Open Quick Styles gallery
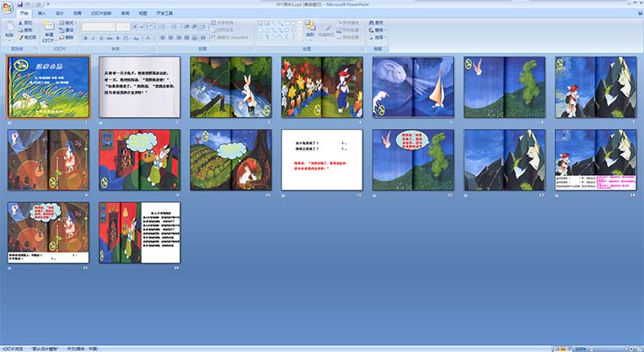This screenshot has height=352, width=644. pos(326,29)
